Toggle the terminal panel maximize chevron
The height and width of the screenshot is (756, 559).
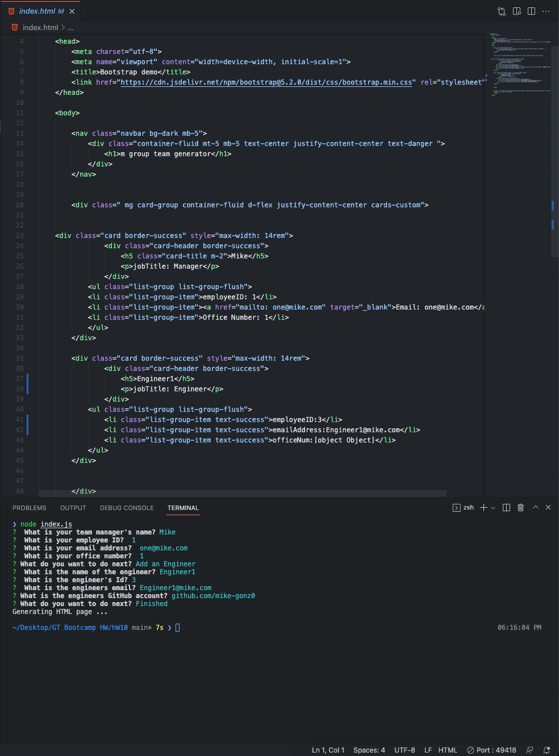(x=535, y=507)
